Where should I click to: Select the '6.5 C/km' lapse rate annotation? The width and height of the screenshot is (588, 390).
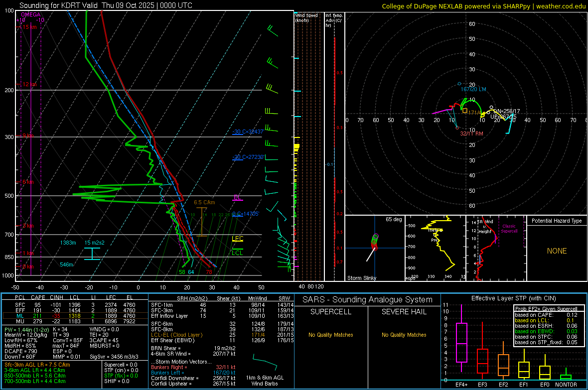point(204,202)
